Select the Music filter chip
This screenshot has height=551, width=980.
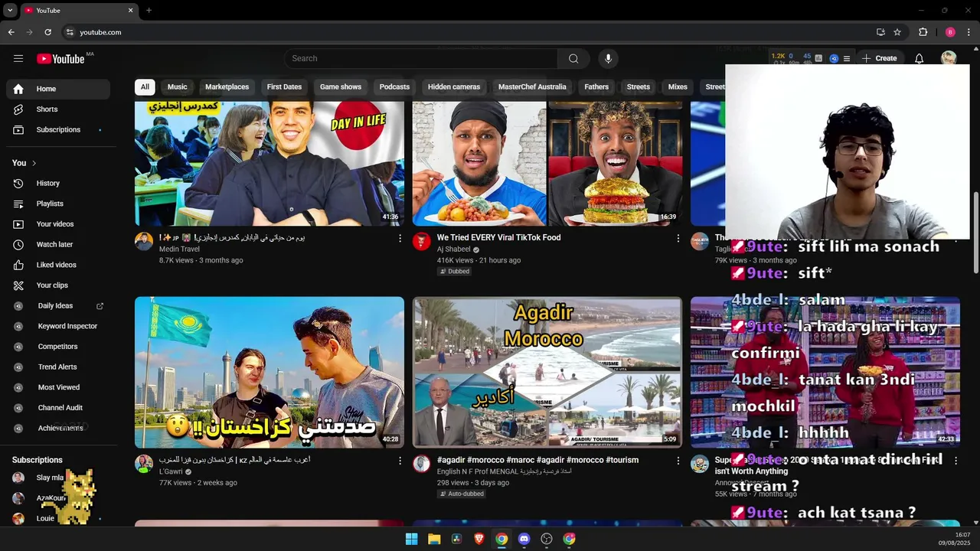point(177,86)
